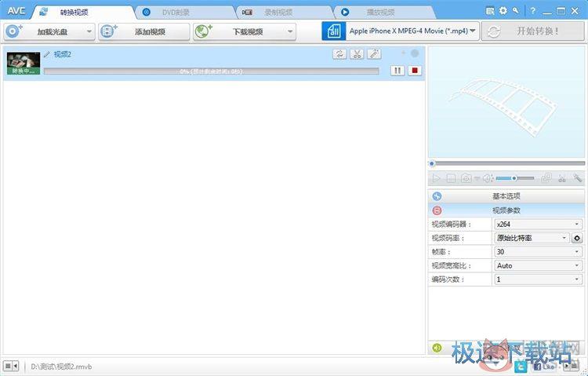Image resolution: width=588 pixels, height=376 pixels.
Task: Open the 编码次数 dropdown showing 1
Action: tap(538, 279)
